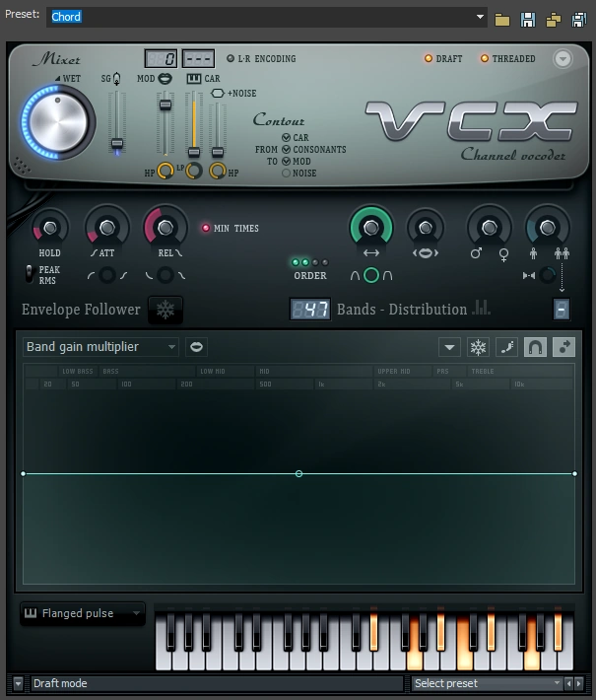Click the LP filter knob
The height and width of the screenshot is (700, 596).
[194, 171]
